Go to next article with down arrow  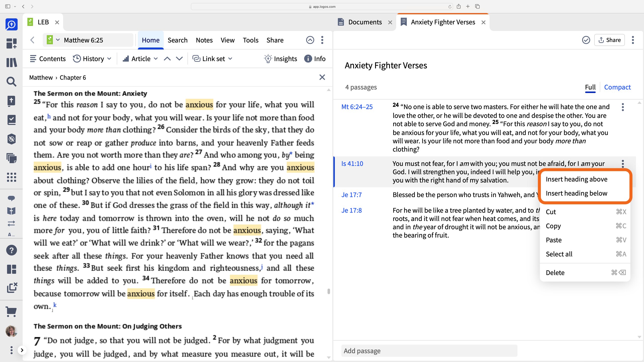coord(179,59)
